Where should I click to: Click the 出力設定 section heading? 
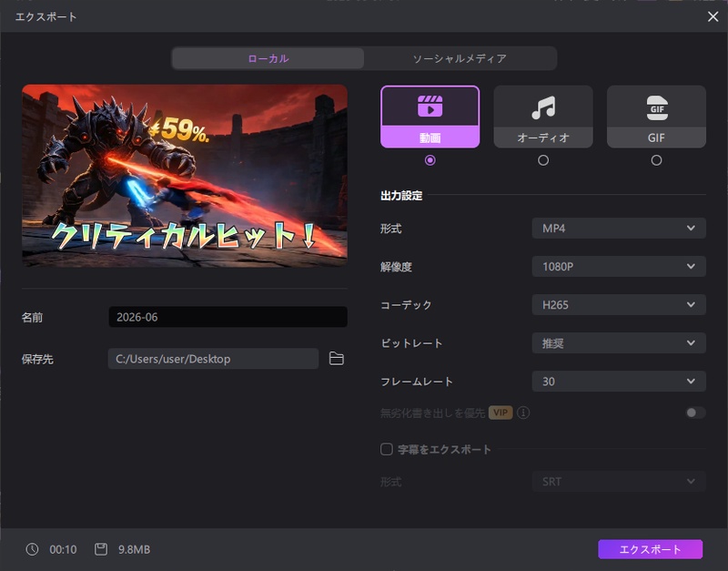click(x=401, y=196)
